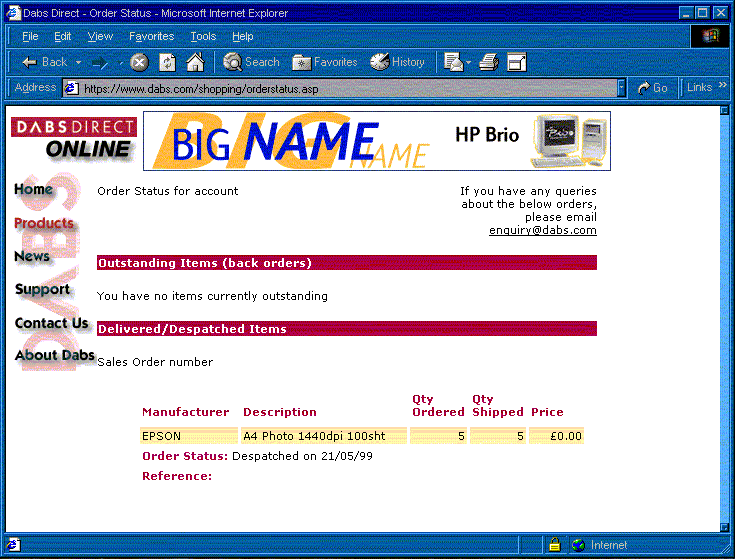Click the Sales Order number text
The image size is (735, 559).
pos(155,362)
